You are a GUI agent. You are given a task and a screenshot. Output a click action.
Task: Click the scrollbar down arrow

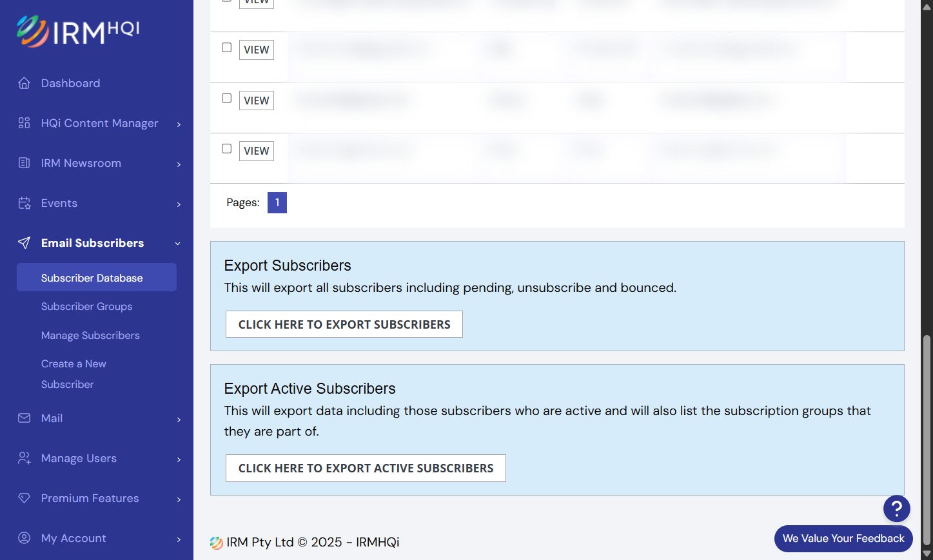(x=927, y=554)
